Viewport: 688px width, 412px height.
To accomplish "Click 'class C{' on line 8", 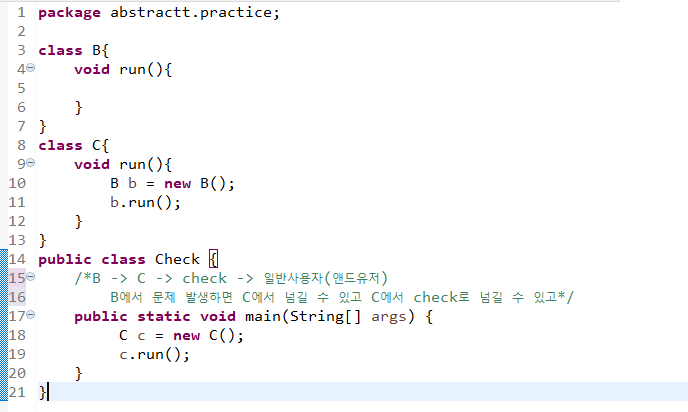I will pyautogui.click(x=73, y=146).
